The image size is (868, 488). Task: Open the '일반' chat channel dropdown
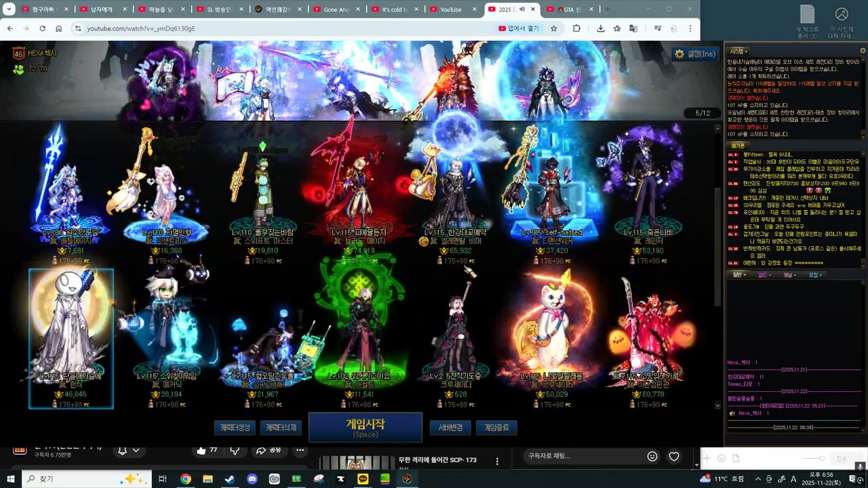point(738,275)
